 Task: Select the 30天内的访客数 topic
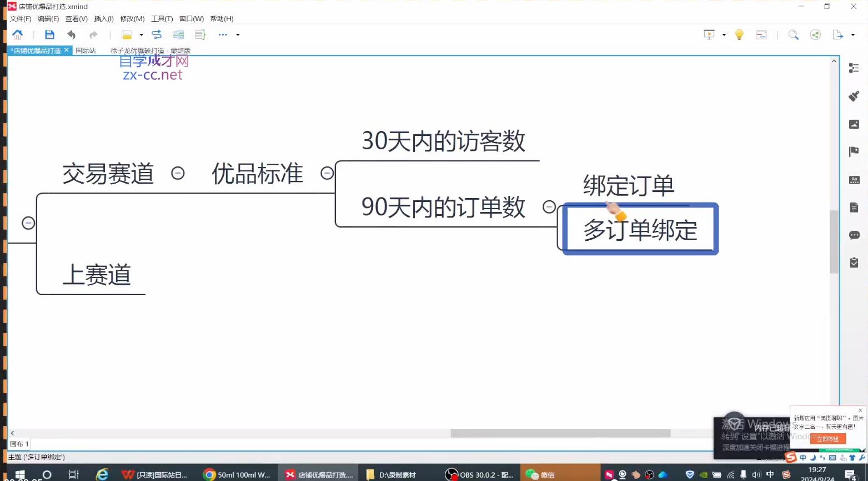click(x=443, y=141)
